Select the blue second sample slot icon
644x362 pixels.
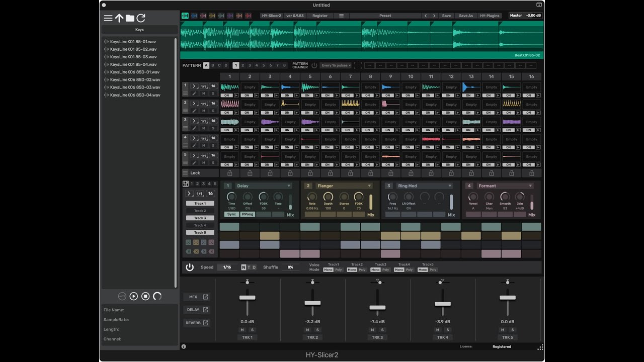194,16
